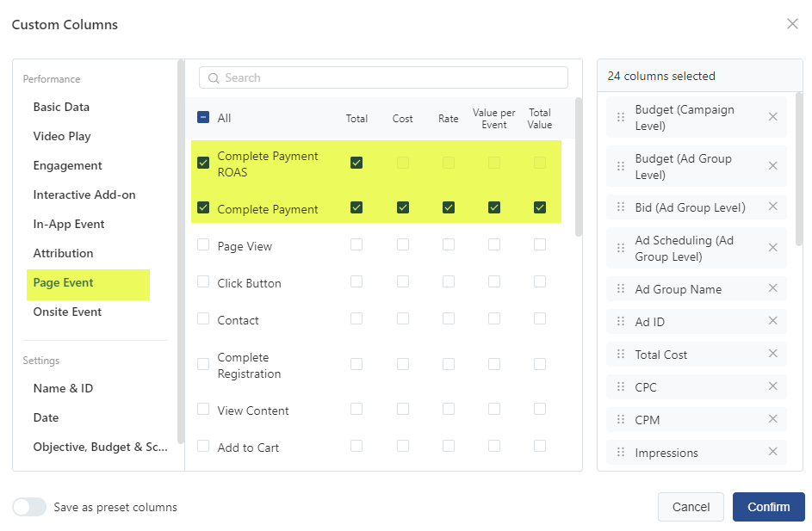Enable the "Save as preset columns" toggle
This screenshot has width=812, height=531.
coord(29,507)
